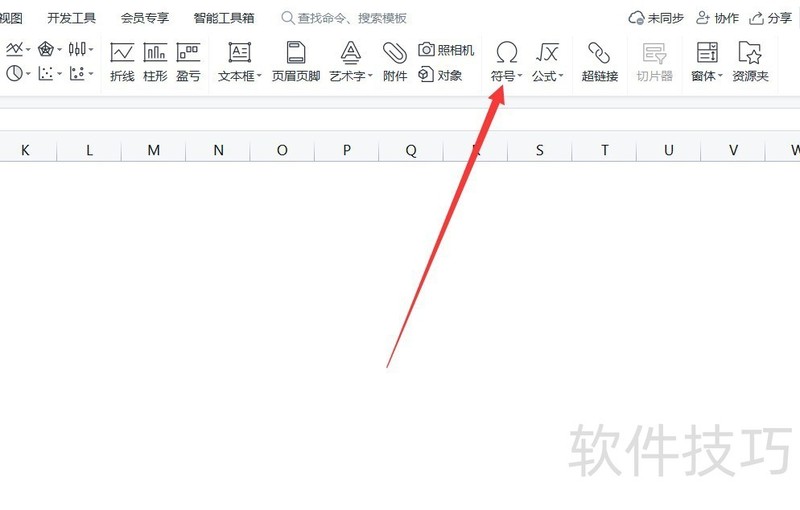Click the WordArt (艺术字) icon
This screenshot has width=800, height=510.
[351, 53]
